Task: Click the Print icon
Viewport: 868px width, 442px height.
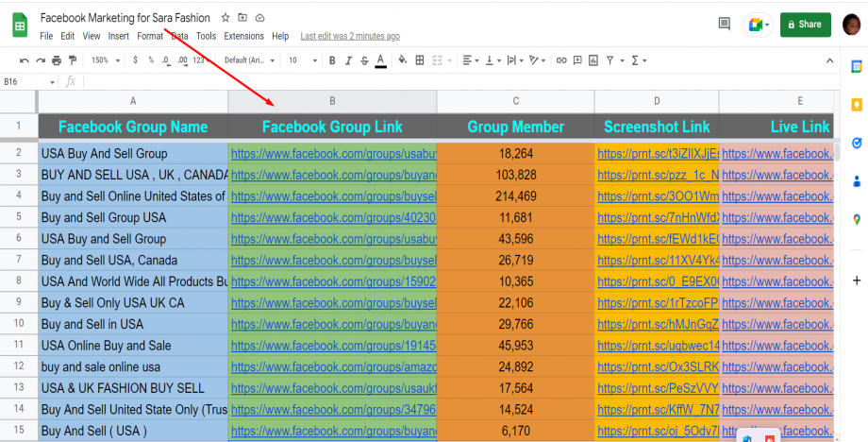Action: click(x=57, y=60)
